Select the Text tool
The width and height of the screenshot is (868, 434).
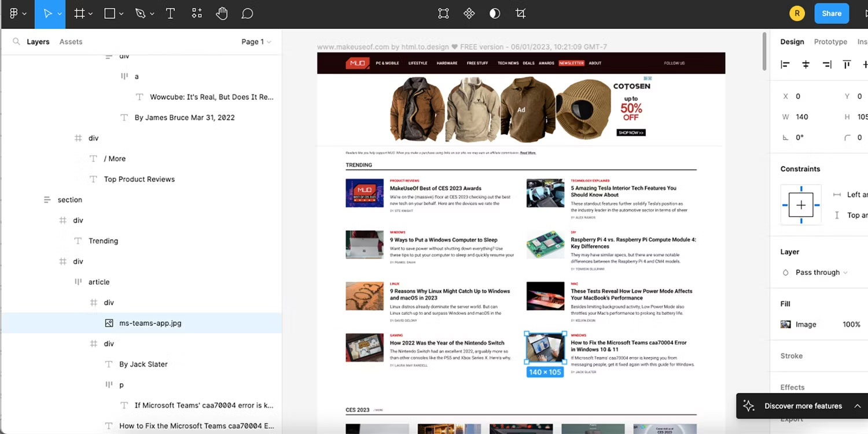point(170,14)
